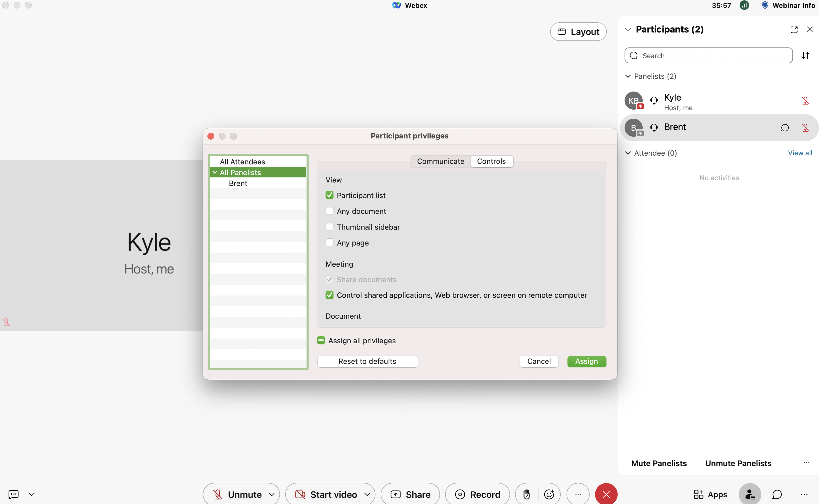Click the raise hand icon
This screenshot has width=819, height=504.
tap(526, 494)
